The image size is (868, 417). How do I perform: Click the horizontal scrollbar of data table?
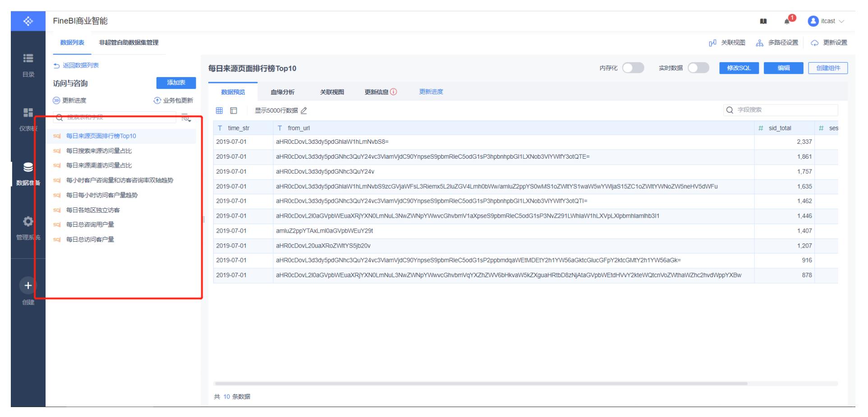(481, 384)
